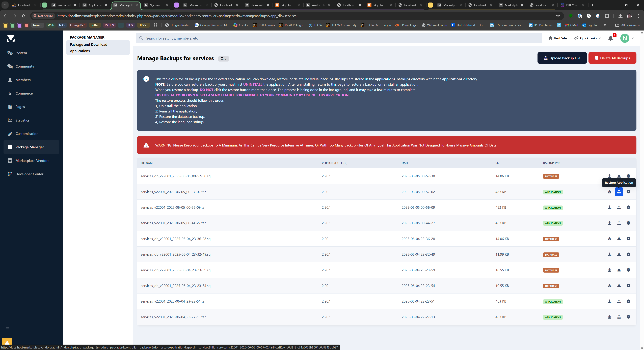Restore application from services_v22001_2025-06-05_00-44-27.tar

619,223
